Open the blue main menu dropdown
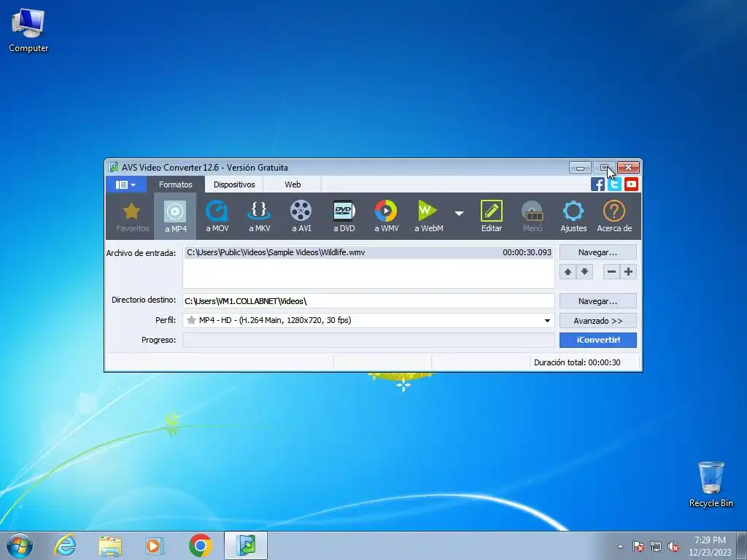The width and height of the screenshot is (747, 560). pos(125,184)
